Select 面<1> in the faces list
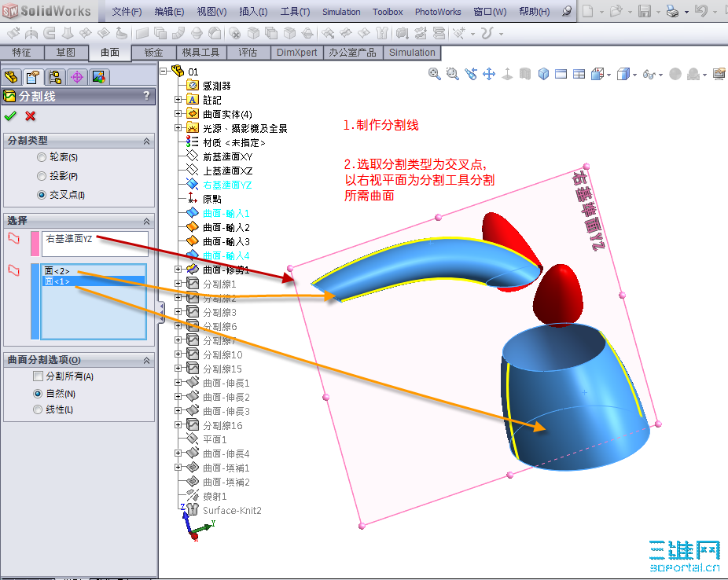 [x=94, y=281]
